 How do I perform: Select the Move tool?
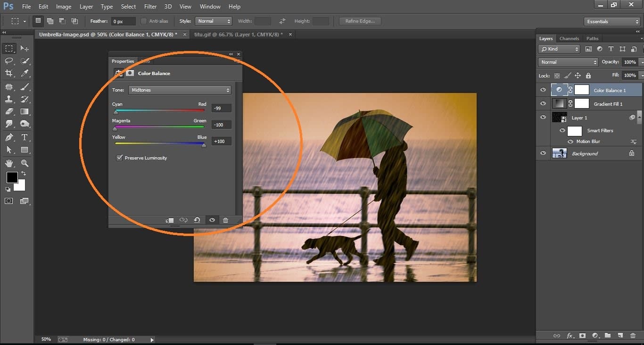click(25, 48)
